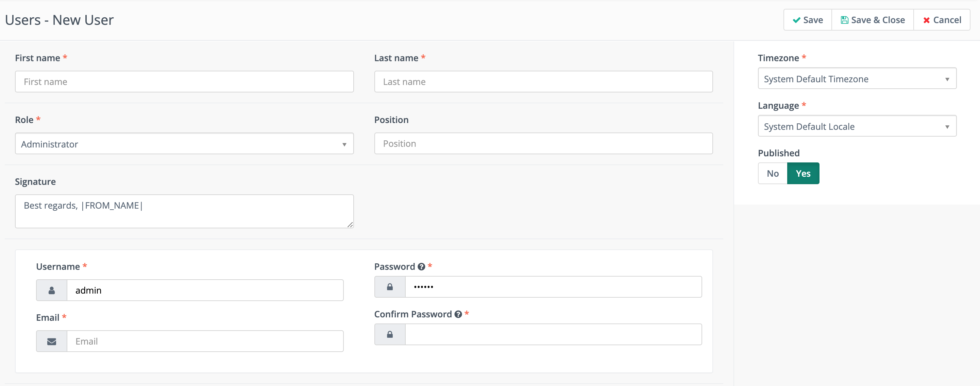
Task: Click the disk icon on Save & Close
Action: point(845,20)
